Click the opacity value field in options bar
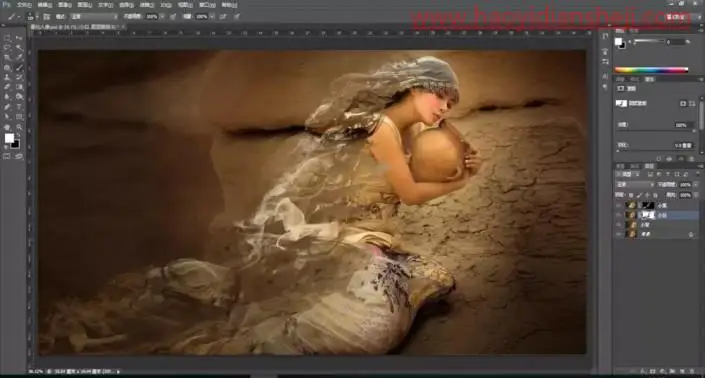Screen dimensions: 705x378 point(152,17)
